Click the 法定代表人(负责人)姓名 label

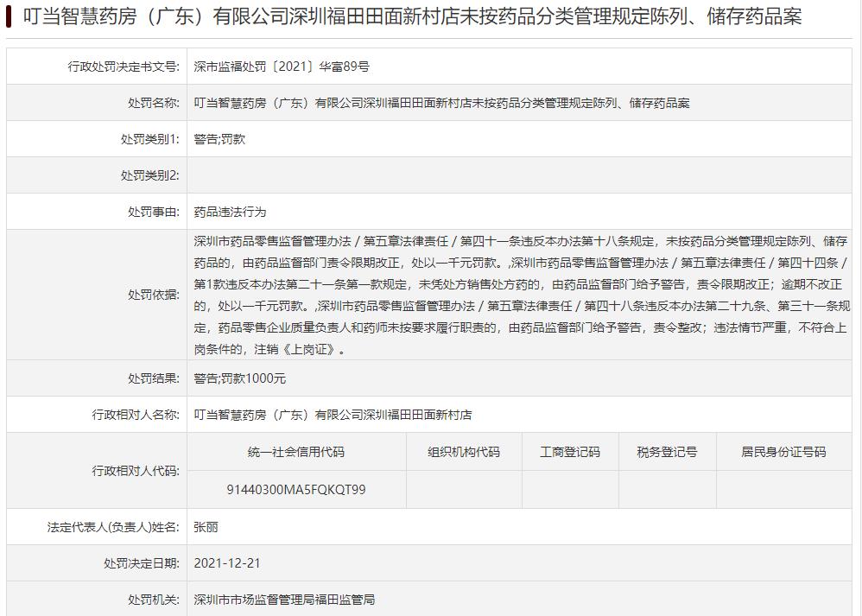(x=113, y=527)
